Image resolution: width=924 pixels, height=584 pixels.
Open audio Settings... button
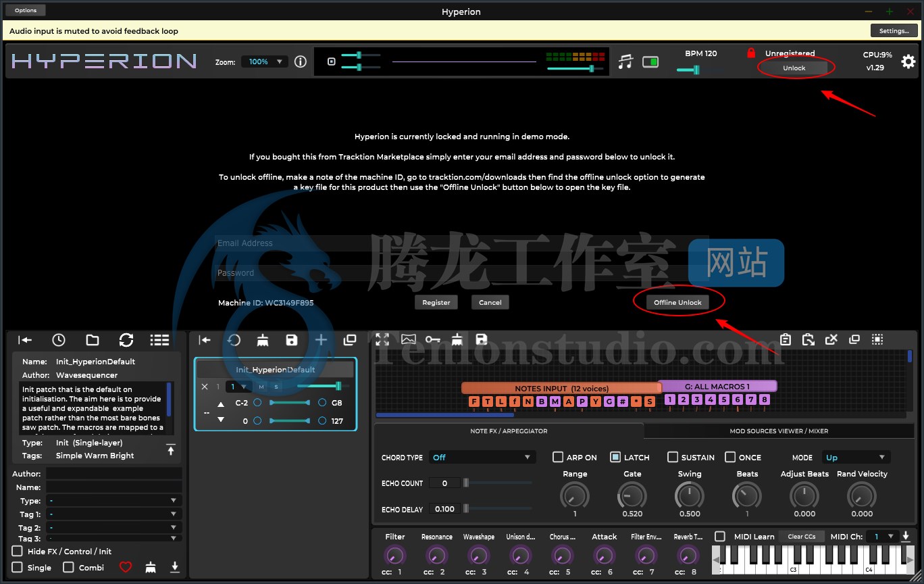(x=894, y=30)
